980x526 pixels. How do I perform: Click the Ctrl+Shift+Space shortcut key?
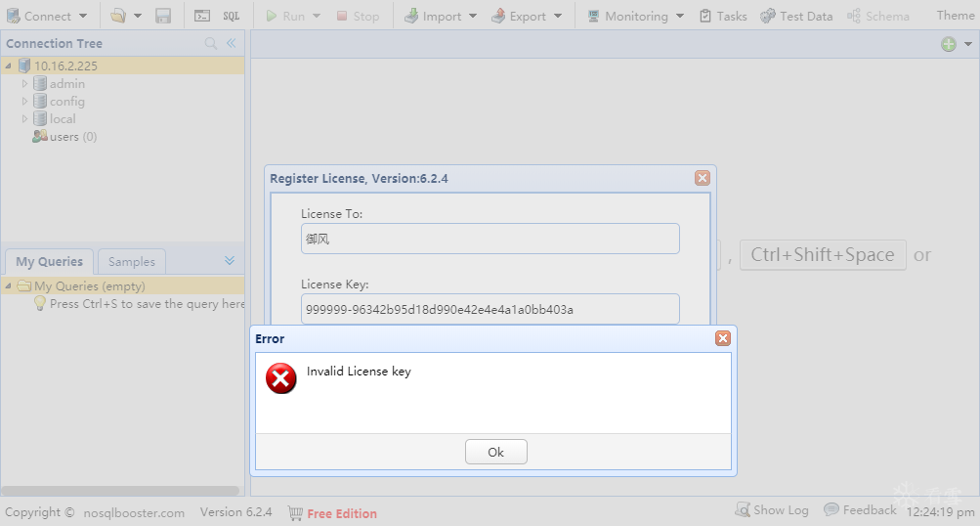click(x=823, y=254)
